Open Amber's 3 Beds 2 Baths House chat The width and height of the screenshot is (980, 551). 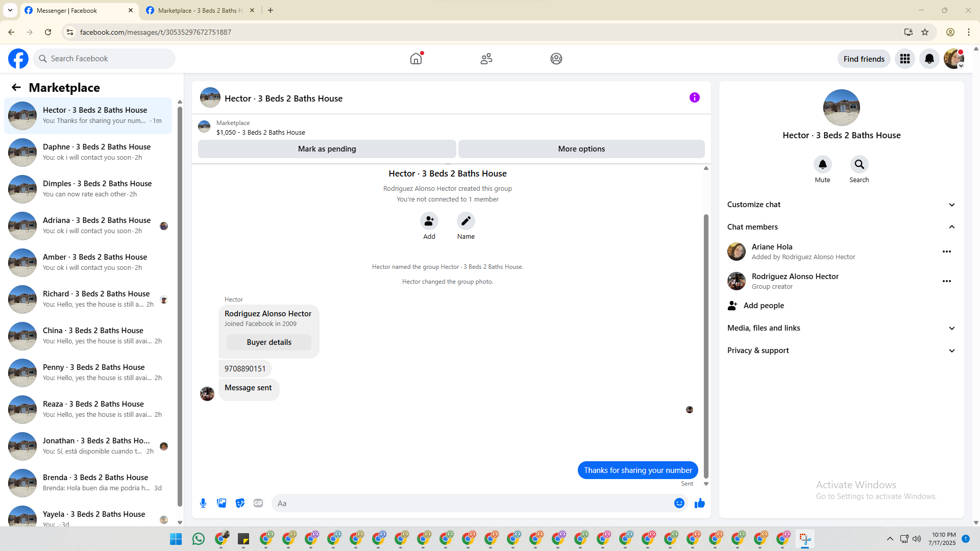(88, 262)
